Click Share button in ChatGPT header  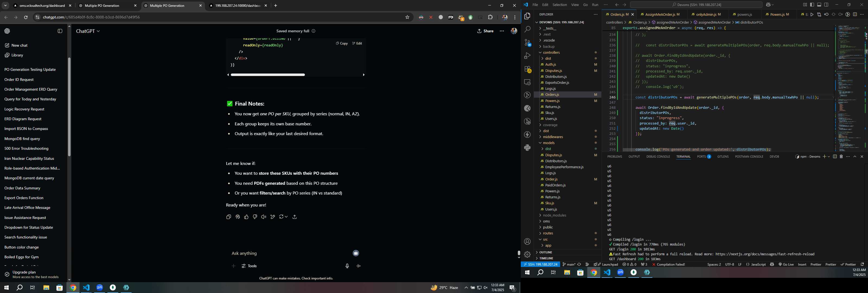click(485, 31)
